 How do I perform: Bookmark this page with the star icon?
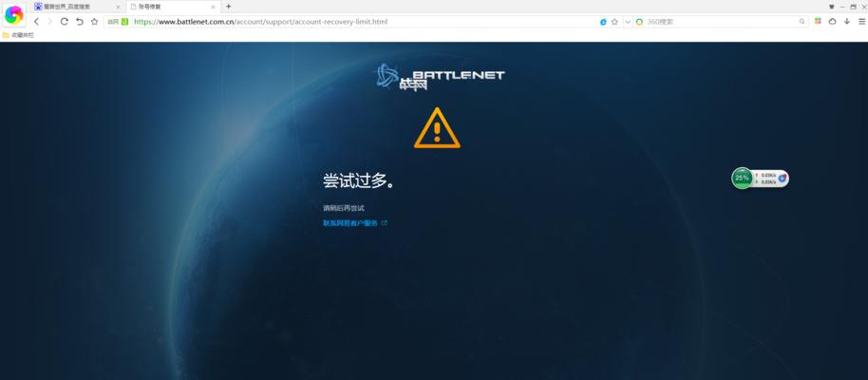(614, 22)
